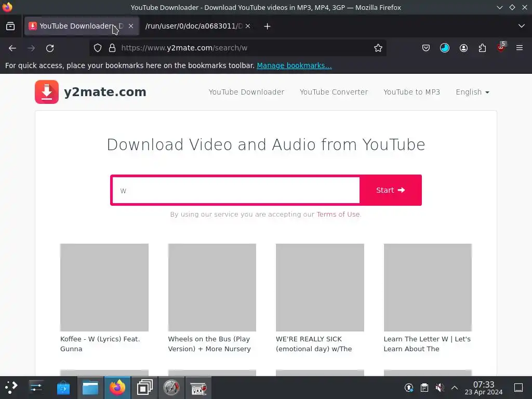
Task: Open the KDE application launcher
Action: (x=11, y=388)
